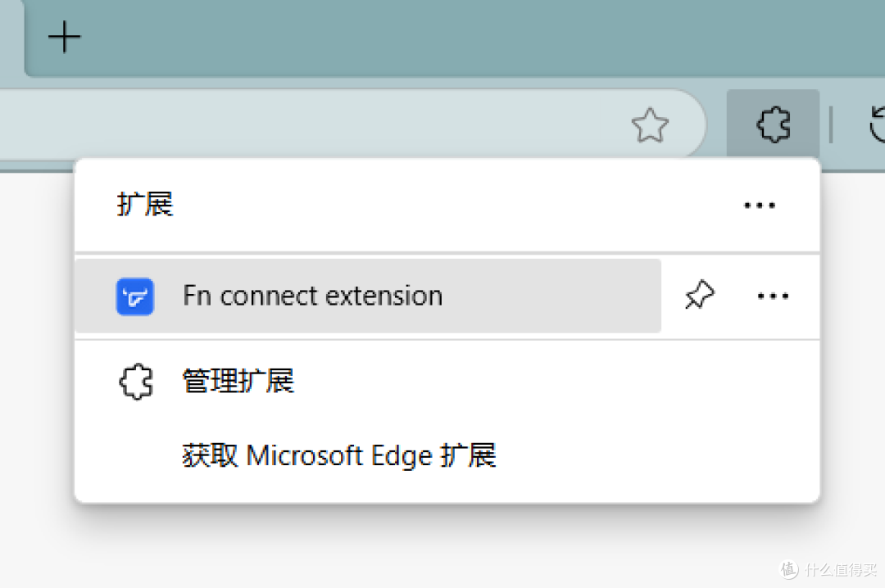This screenshot has height=588, width=885.
Task: Select the Manage extensions puzzle icon
Action: click(135, 380)
